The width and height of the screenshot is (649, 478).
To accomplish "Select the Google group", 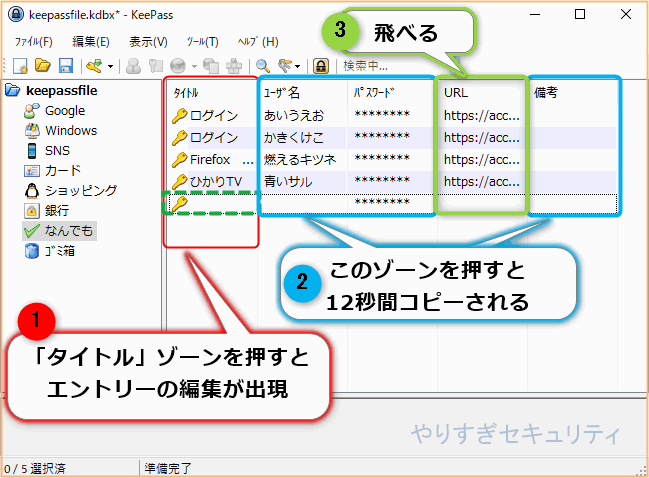I will pos(65,111).
